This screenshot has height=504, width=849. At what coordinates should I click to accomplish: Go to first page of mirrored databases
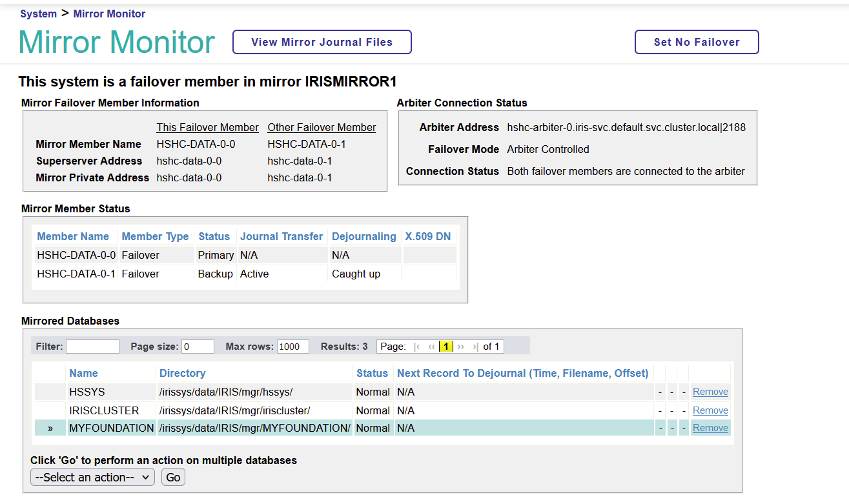point(416,347)
